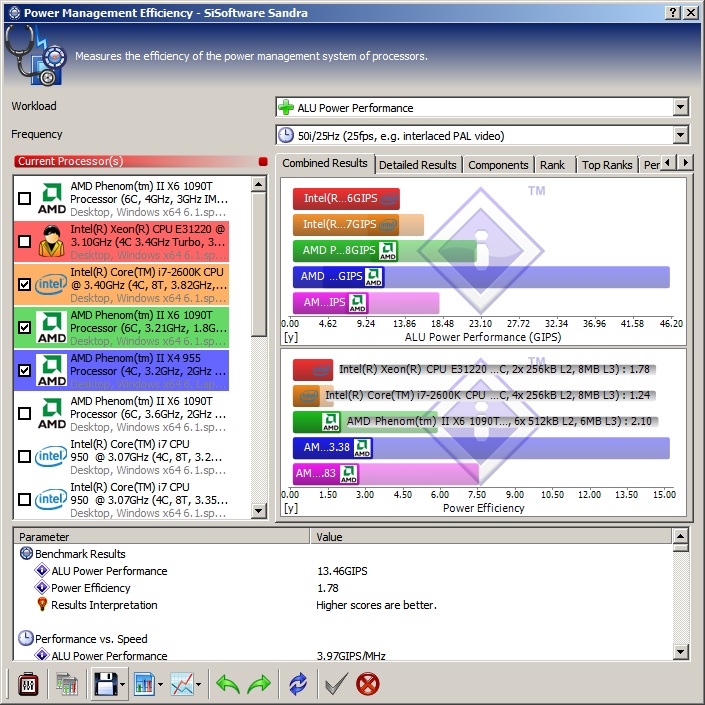This screenshot has height=705, width=705.
Task: Check the Phenom II X6 1090T 3.6GHz checkbox
Action: coord(25,413)
